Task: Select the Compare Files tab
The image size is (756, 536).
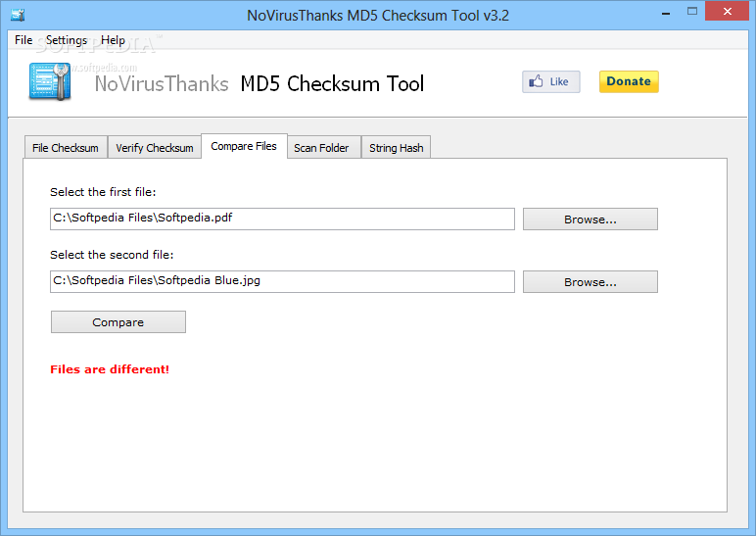Action: [x=244, y=146]
